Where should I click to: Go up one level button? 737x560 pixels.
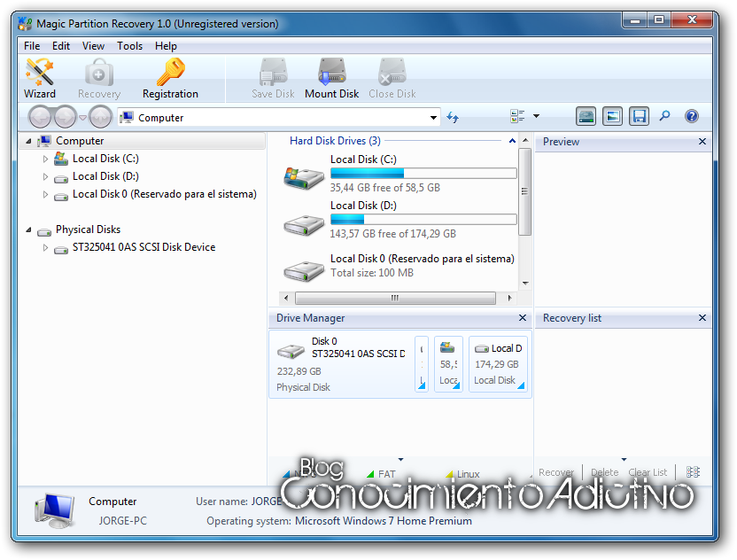click(x=100, y=117)
